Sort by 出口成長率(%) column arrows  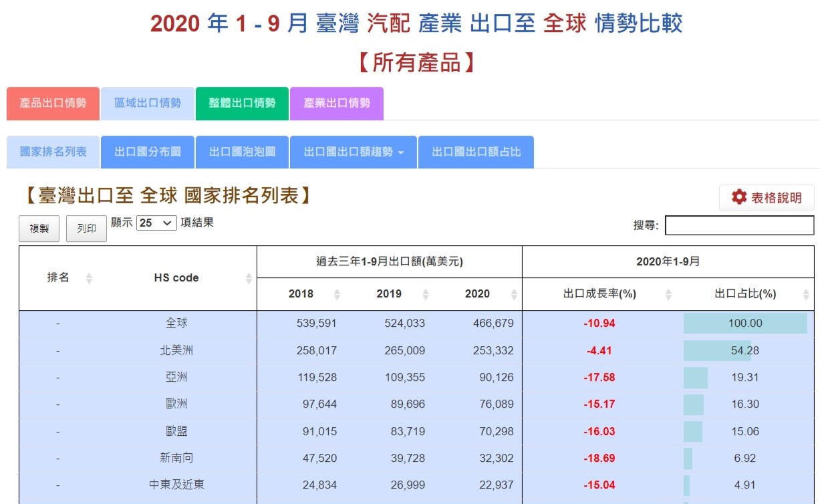pos(668,294)
